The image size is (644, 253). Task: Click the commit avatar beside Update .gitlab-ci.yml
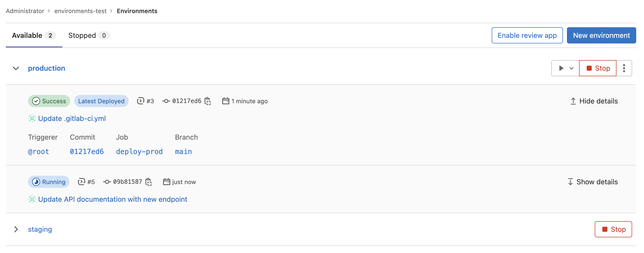coord(32,118)
